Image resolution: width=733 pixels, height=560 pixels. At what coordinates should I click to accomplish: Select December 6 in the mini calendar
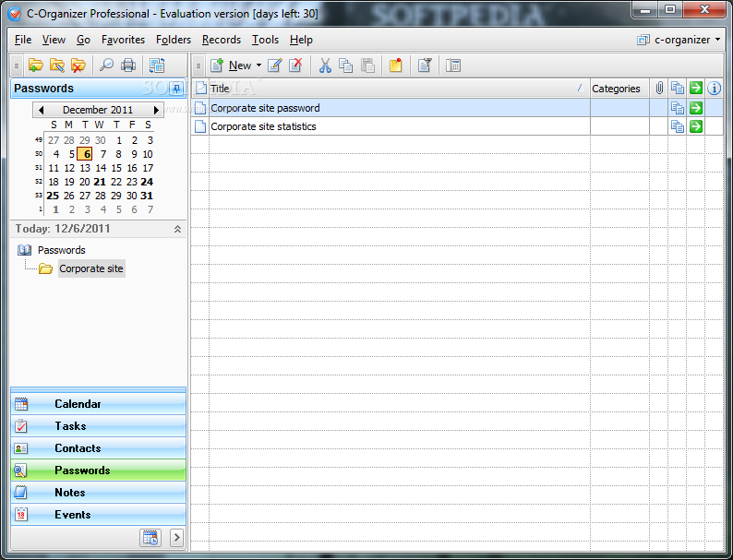[85, 154]
